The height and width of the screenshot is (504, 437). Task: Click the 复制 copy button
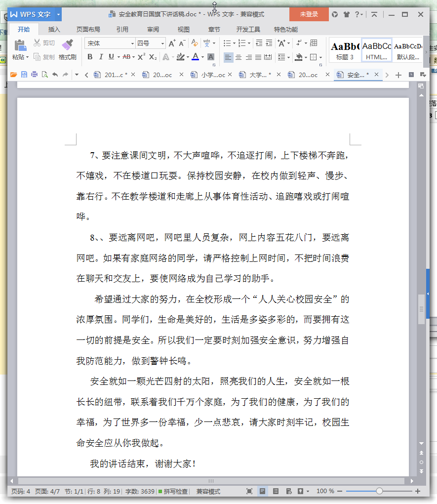pyautogui.click(x=44, y=57)
